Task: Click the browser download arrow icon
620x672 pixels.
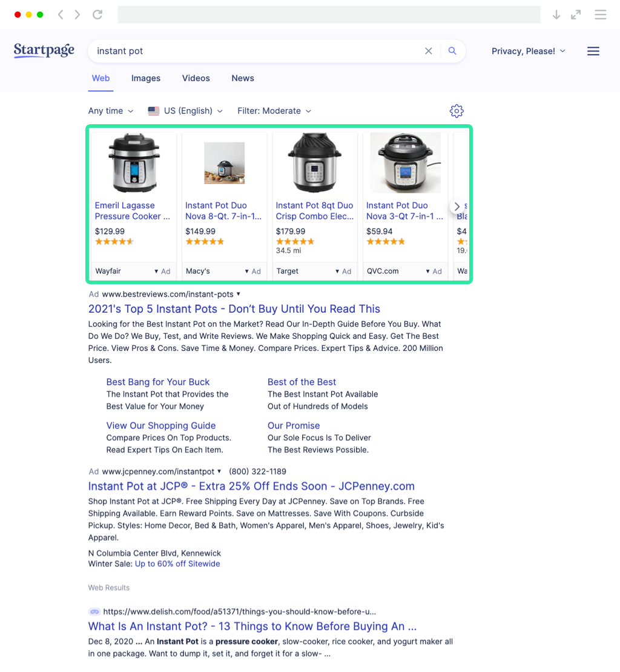Action: (x=556, y=15)
